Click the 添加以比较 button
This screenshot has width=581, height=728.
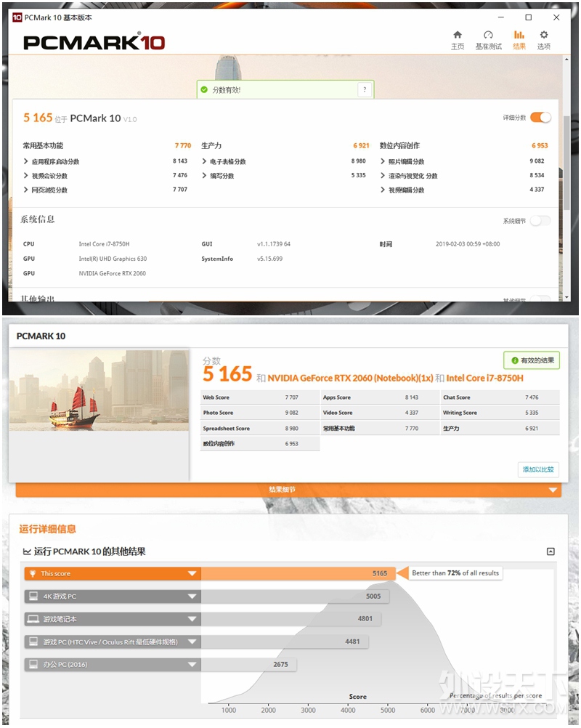point(538,469)
